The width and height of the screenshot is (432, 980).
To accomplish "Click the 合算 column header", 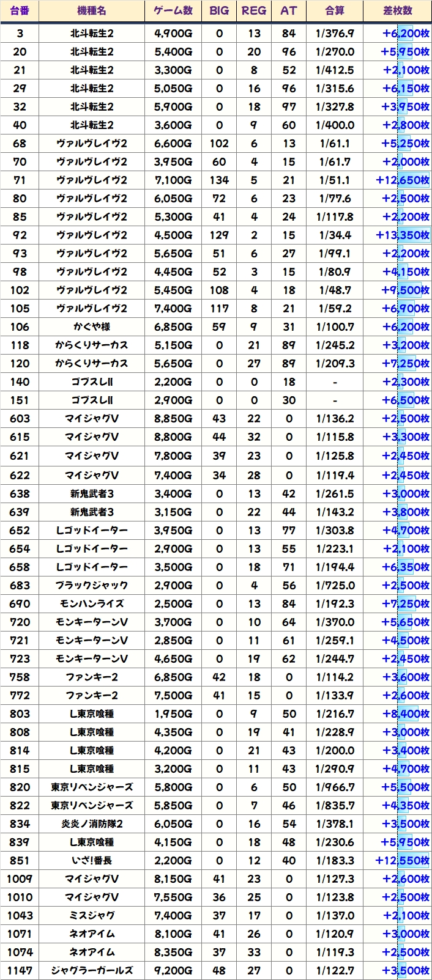I will [335, 11].
